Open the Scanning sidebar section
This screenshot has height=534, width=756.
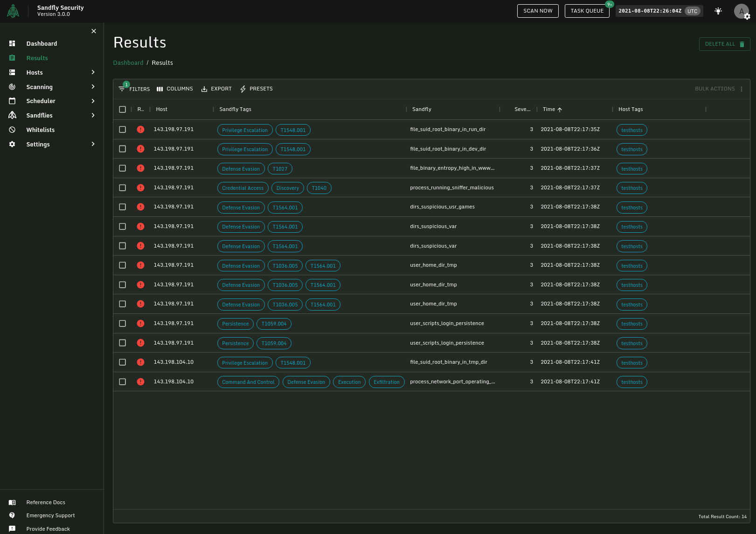[x=39, y=87]
